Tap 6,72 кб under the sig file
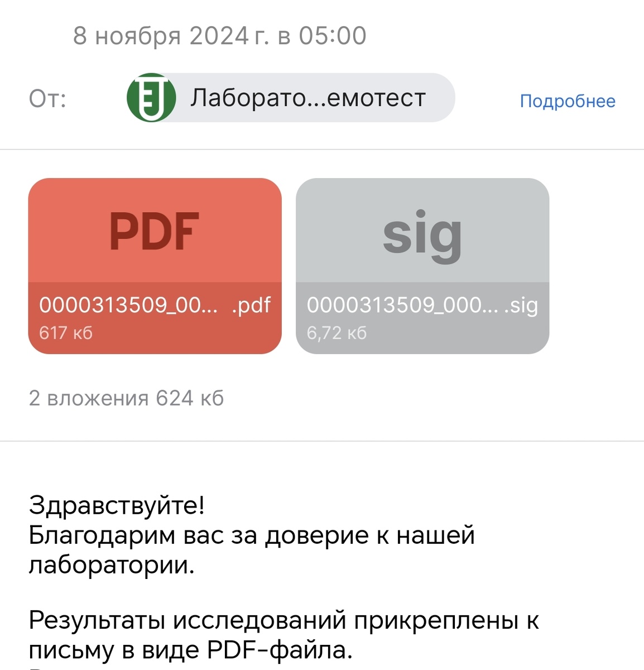The width and height of the screenshot is (644, 670). [x=336, y=332]
